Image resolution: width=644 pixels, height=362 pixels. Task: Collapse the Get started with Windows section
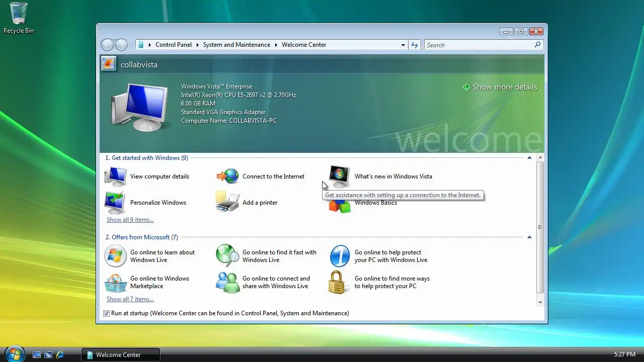[x=529, y=158]
